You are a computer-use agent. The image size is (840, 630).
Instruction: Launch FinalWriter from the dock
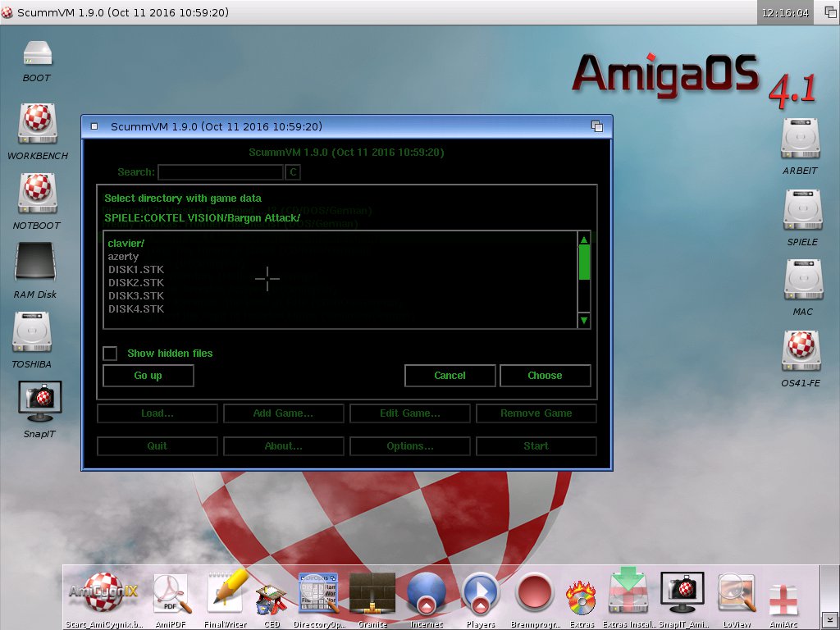pyautogui.click(x=226, y=592)
